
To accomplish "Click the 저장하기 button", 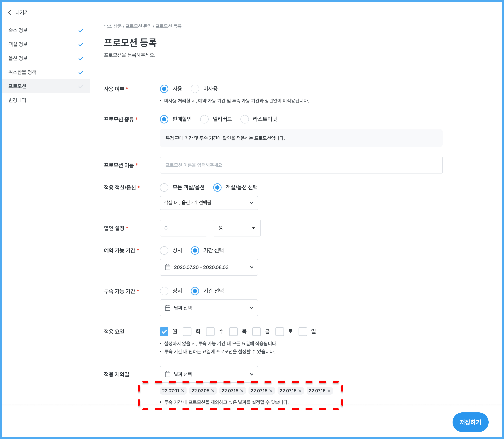I will click(470, 422).
